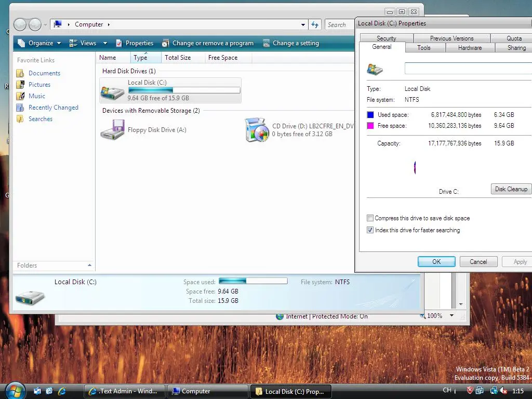
Task: Click the muted volume tray icon
Action: (503, 391)
